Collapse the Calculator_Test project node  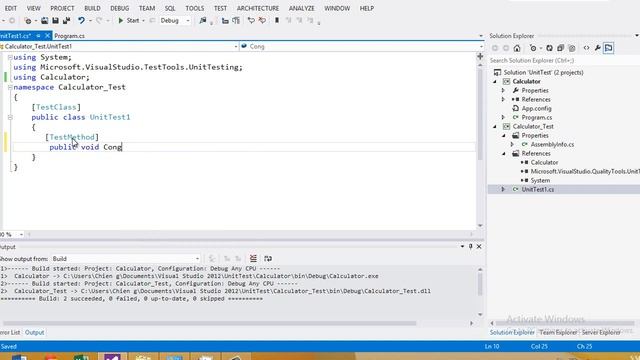tap(495, 127)
